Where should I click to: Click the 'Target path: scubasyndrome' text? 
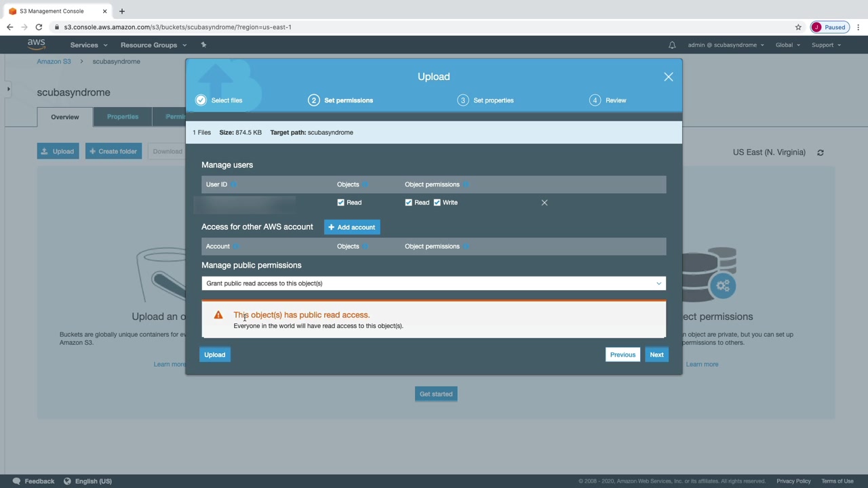click(311, 133)
